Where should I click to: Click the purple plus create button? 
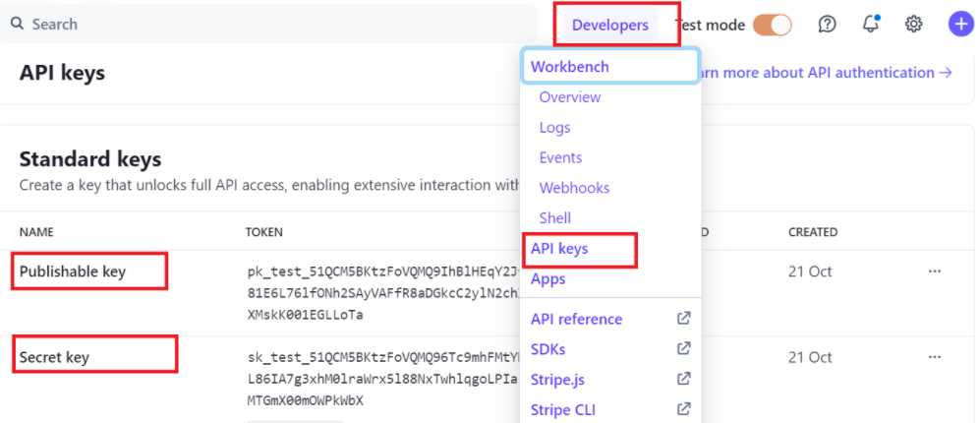click(x=961, y=25)
